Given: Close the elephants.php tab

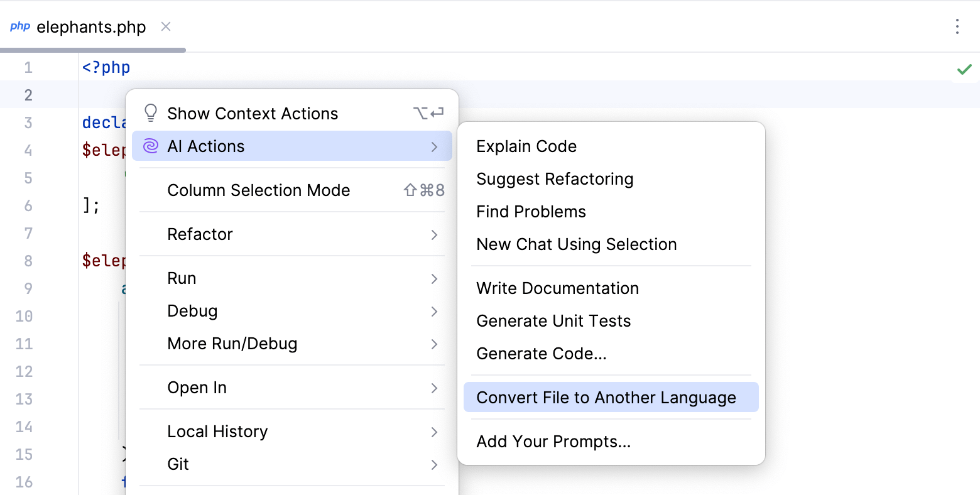Looking at the screenshot, I should coord(165,27).
